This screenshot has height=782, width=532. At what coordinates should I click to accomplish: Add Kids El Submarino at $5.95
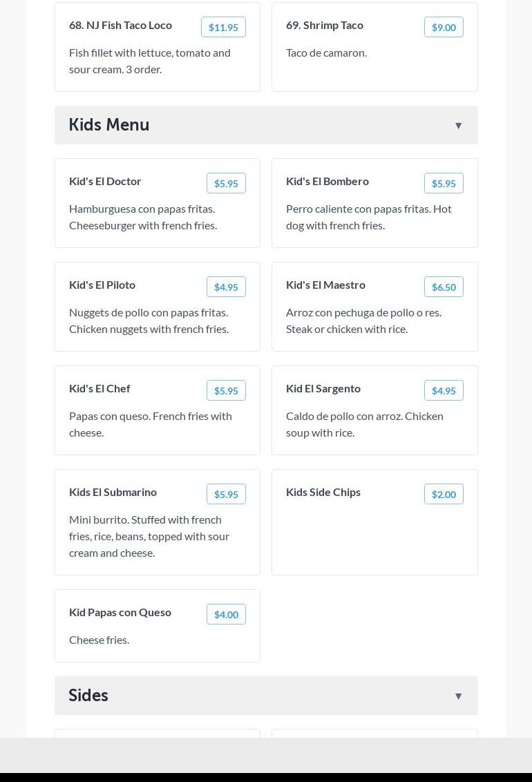click(x=226, y=495)
